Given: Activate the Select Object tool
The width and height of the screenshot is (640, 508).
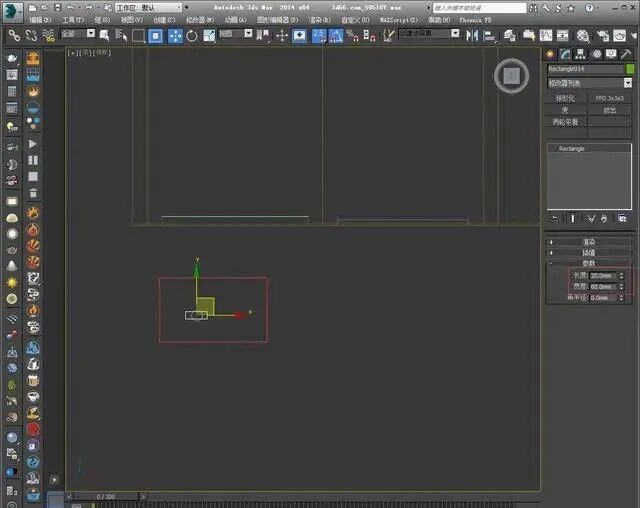Looking at the screenshot, I should pos(104,36).
